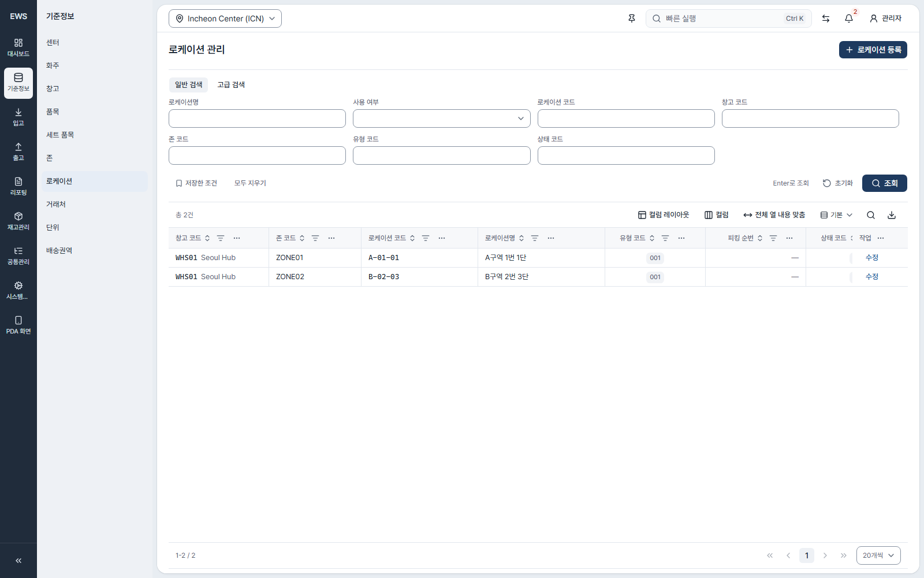This screenshot has height=578, width=924.
Task: Open the filter for 창고 코드 column
Action: (x=221, y=238)
